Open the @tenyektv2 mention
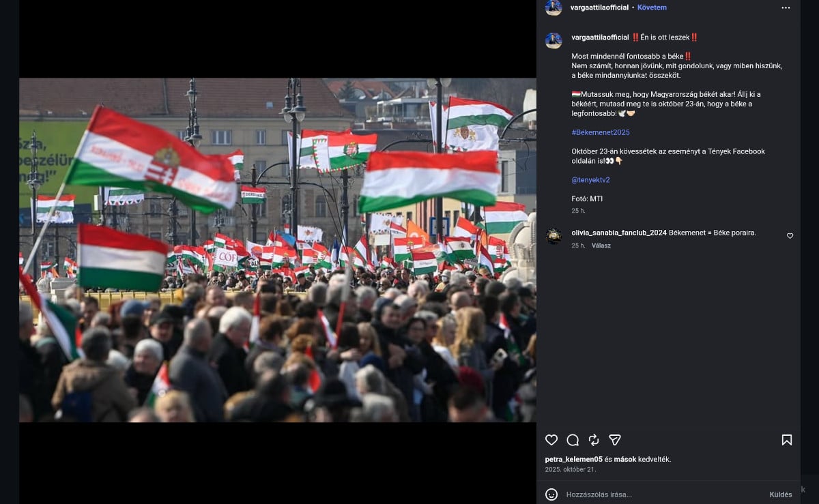The height and width of the screenshot is (504, 819). coord(590,180)
